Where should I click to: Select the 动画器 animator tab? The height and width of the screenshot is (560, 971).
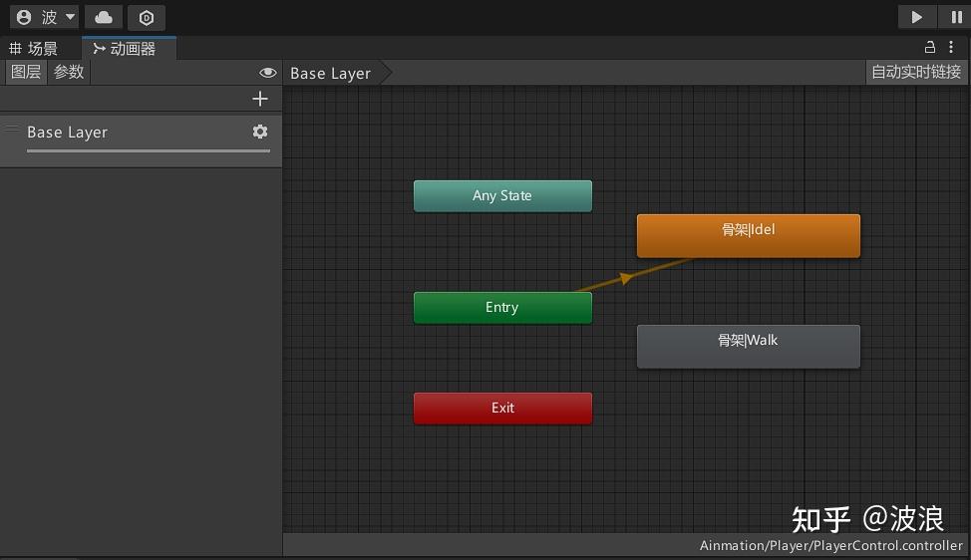(129, 48)
